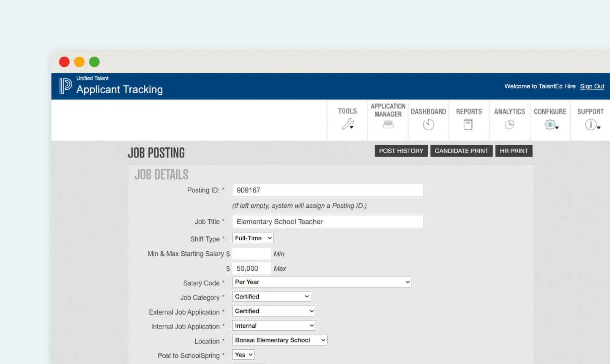The height and width of the screenshot is (364, 610).
Task: Select the Tools wrench icon
Action: pos(347,125)
